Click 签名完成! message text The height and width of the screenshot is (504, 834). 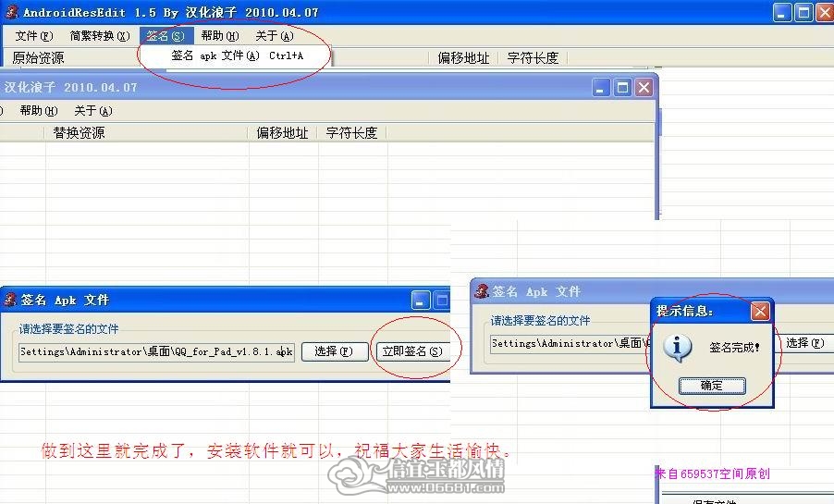click(734, 348)
